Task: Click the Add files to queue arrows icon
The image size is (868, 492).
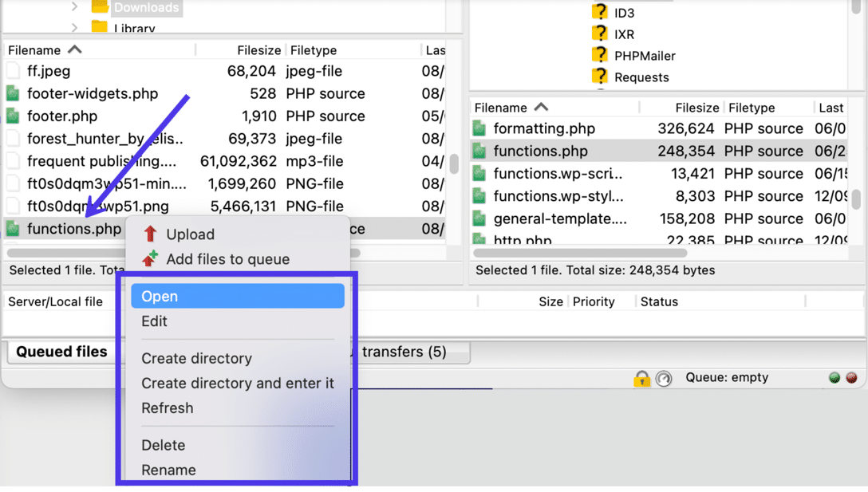Action: click(152, 258)
